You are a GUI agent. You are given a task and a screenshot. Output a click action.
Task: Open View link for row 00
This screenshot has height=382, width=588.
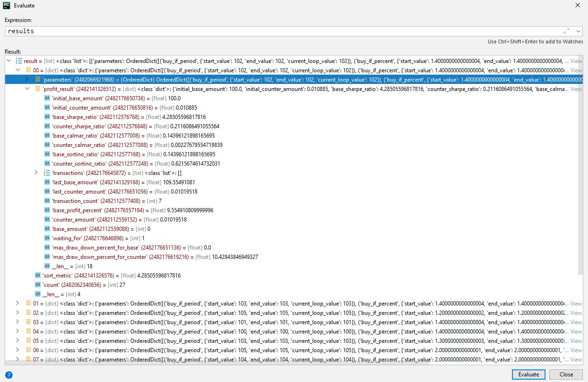pyautogui.click(x=576, y=70)
